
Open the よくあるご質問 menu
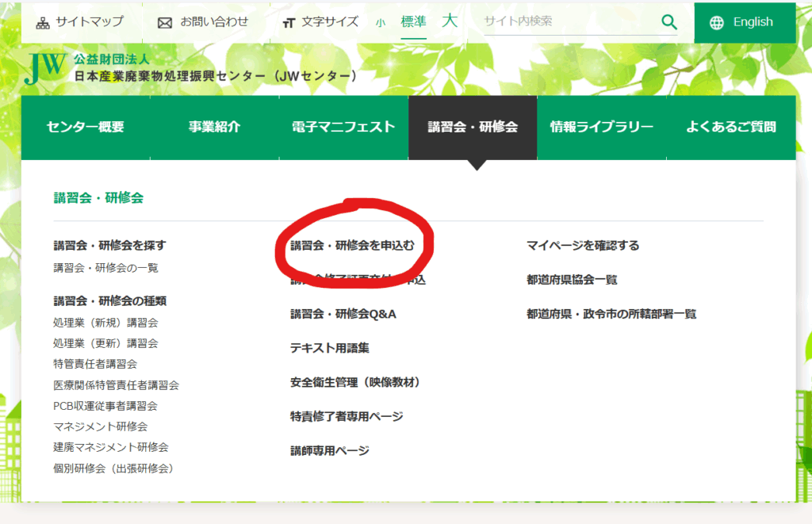730,127
